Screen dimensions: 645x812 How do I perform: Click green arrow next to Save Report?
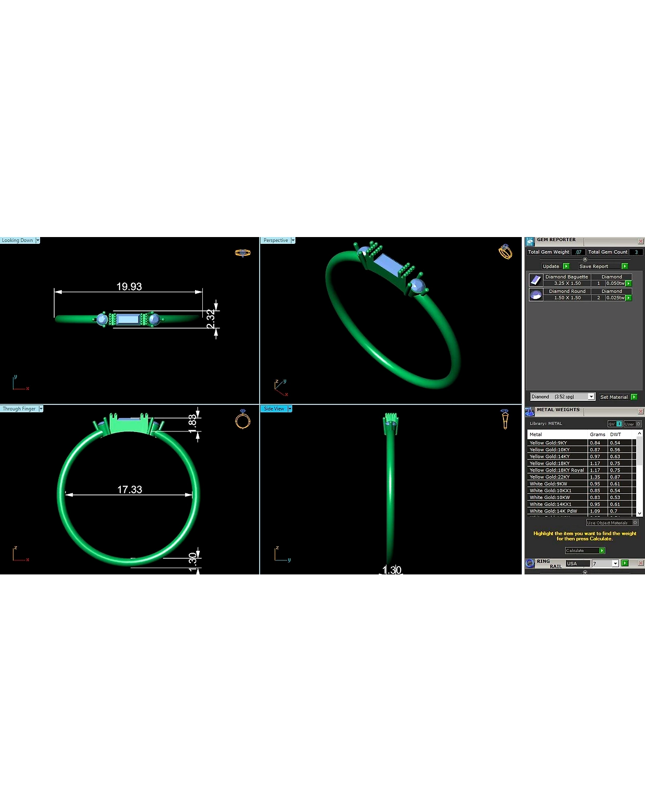point(625,266)
